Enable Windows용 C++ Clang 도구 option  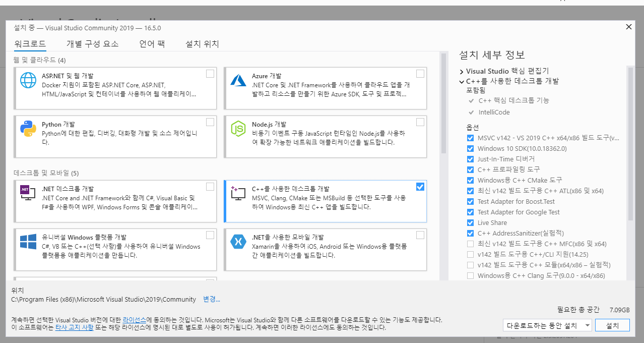tap(470, 275)
